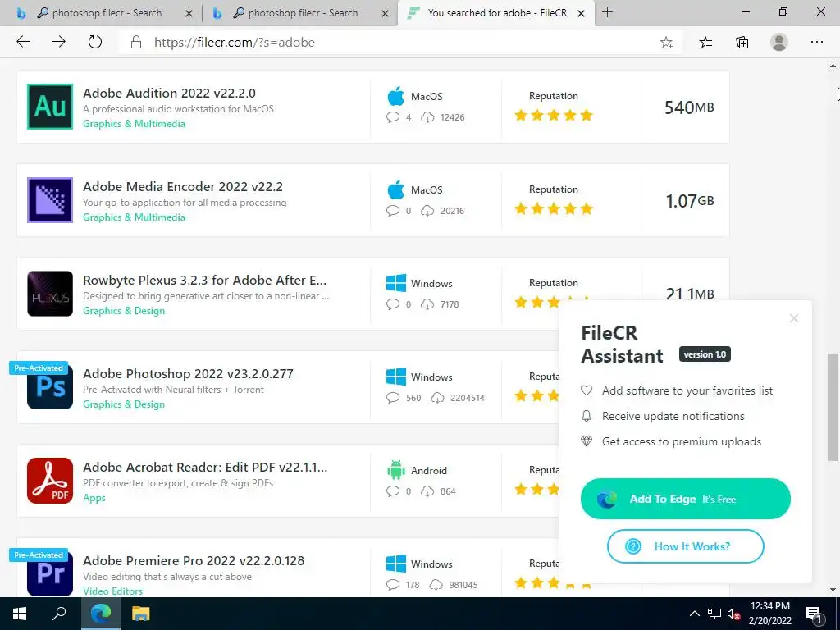The width and height of the screenshot is (840, 630).
Task: Click the download cloud icon for Photoshop
Action: pos(438,398)
